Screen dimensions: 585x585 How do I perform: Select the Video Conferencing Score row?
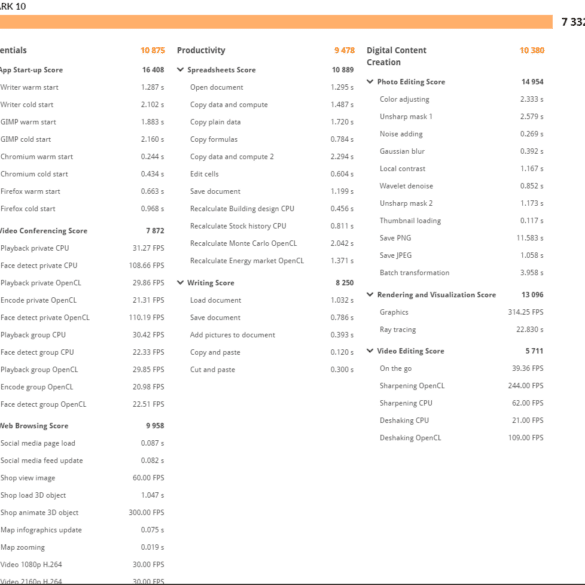click(82, 231)
